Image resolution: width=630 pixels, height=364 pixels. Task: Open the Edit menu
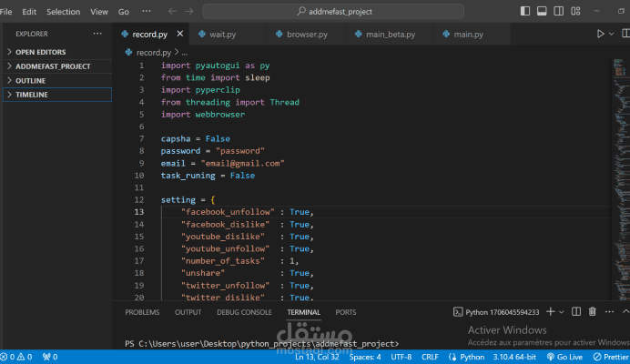(x=29, y=12)
